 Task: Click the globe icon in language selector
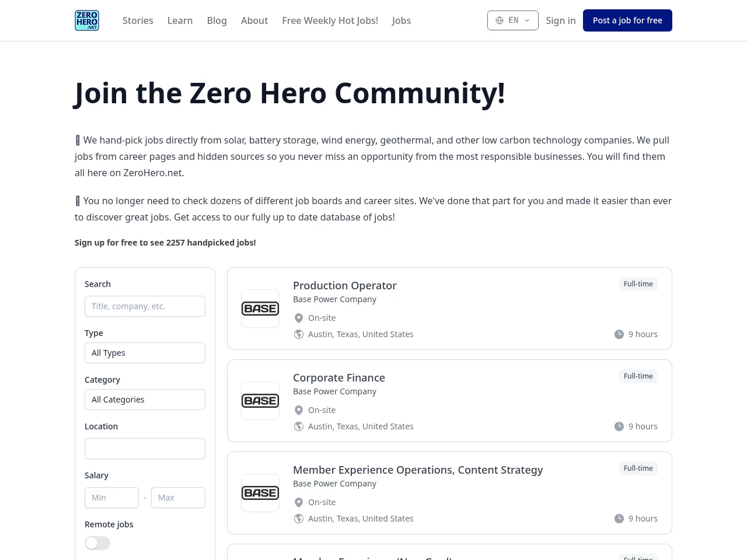500,20
